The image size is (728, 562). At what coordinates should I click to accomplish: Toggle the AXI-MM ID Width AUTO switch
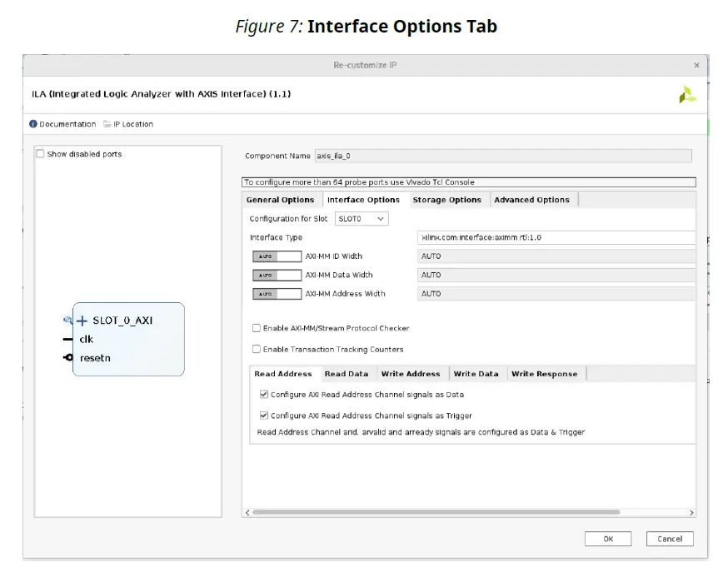click(x=277, y=256)
